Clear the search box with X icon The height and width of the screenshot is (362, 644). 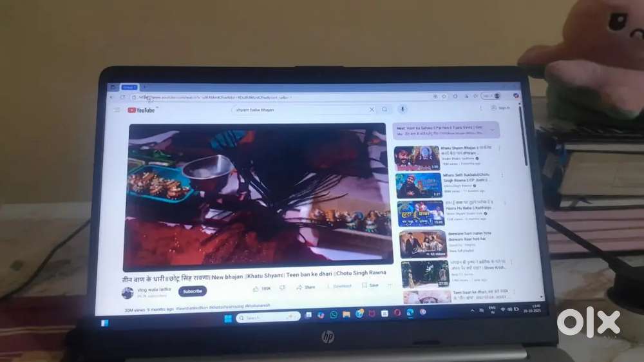[372, 110]
